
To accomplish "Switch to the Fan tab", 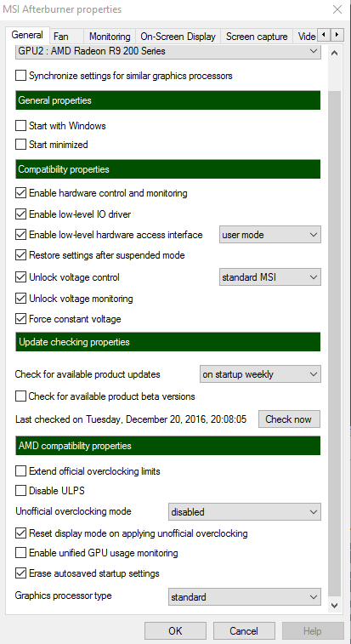I will click(x=66, y=37).
